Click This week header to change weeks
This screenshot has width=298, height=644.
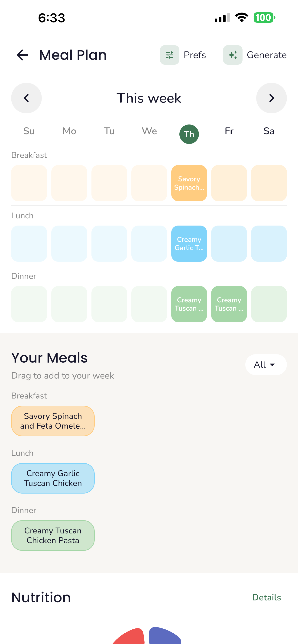tap(149, 98)
